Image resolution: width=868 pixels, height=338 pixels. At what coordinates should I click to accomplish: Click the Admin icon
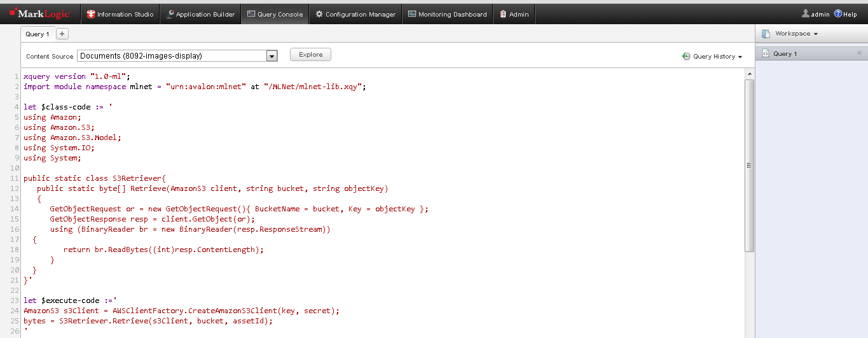pos(503,14)
